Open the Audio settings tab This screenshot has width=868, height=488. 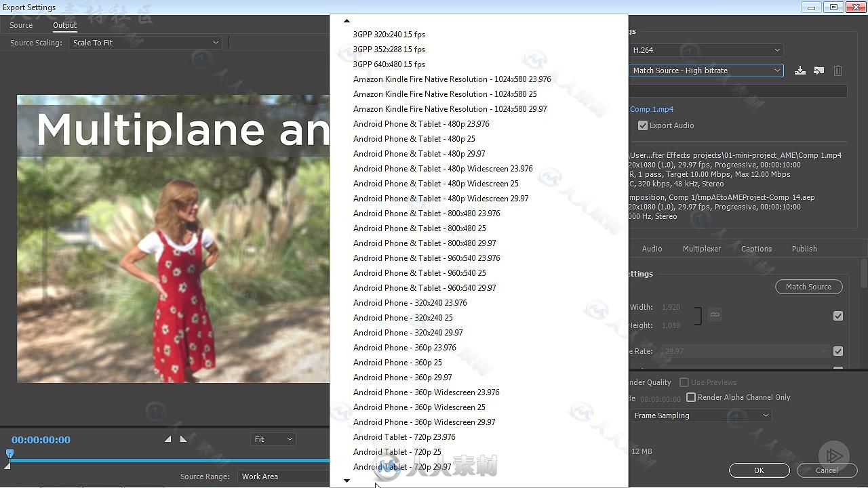[652, 249]
